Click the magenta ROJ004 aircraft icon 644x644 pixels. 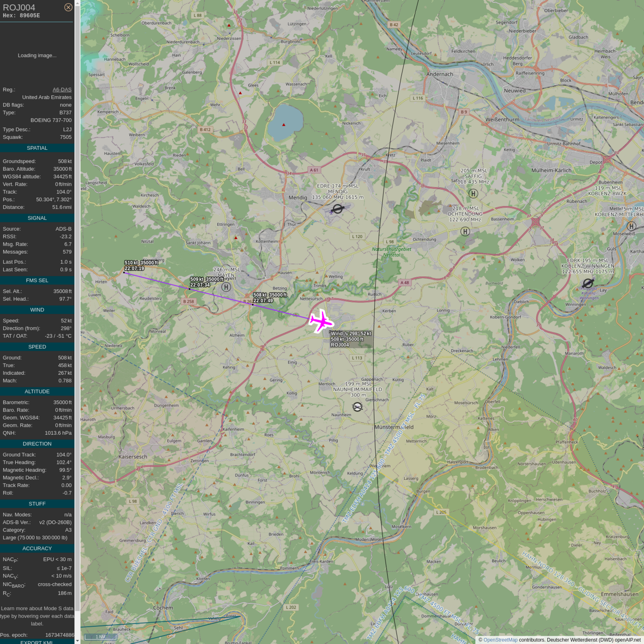[321, 321]
